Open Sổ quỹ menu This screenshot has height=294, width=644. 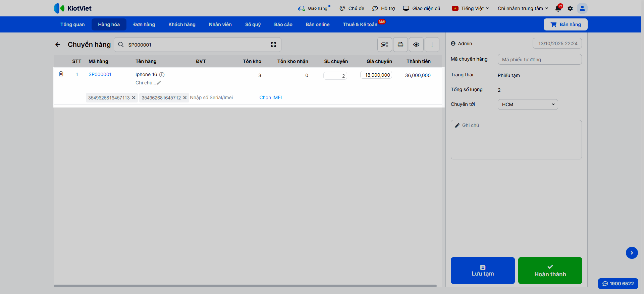tap(253, 24)
